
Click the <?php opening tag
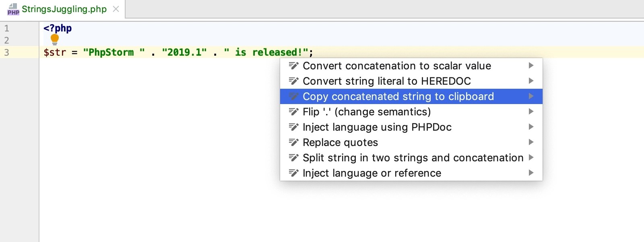point(58,28)
